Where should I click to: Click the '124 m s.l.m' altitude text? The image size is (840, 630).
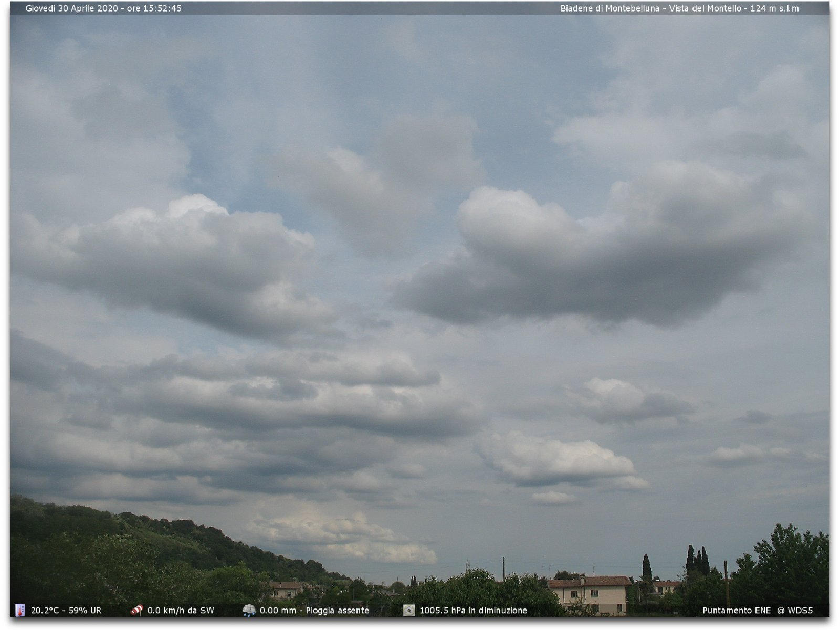pyautogui.click(x=775, y=8)
